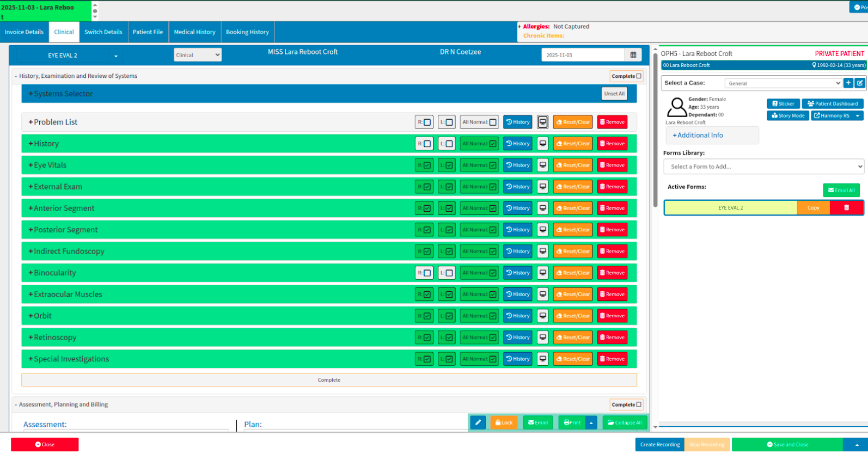Viewport: 868px width, 454px height.
Task: Toggle All Normal checkbox in Problem List row
Action: [493, 122]
